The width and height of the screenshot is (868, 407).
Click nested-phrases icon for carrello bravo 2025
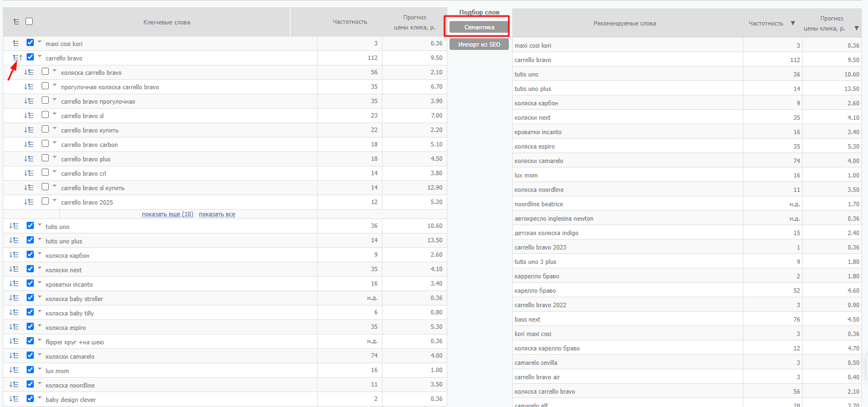29,201
